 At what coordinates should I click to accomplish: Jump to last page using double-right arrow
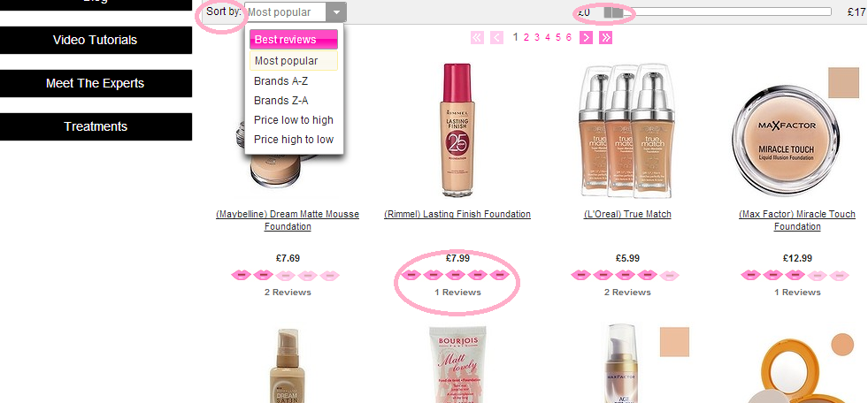(605, 38)
